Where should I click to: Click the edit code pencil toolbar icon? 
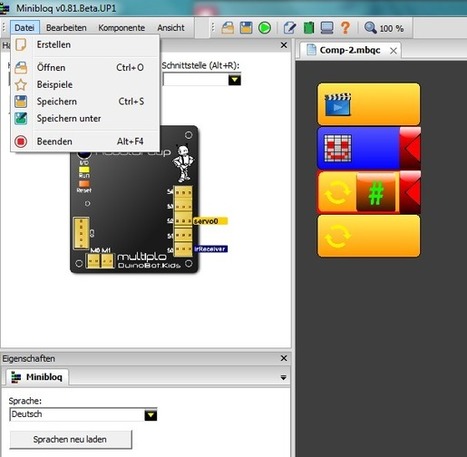(290, 28)
